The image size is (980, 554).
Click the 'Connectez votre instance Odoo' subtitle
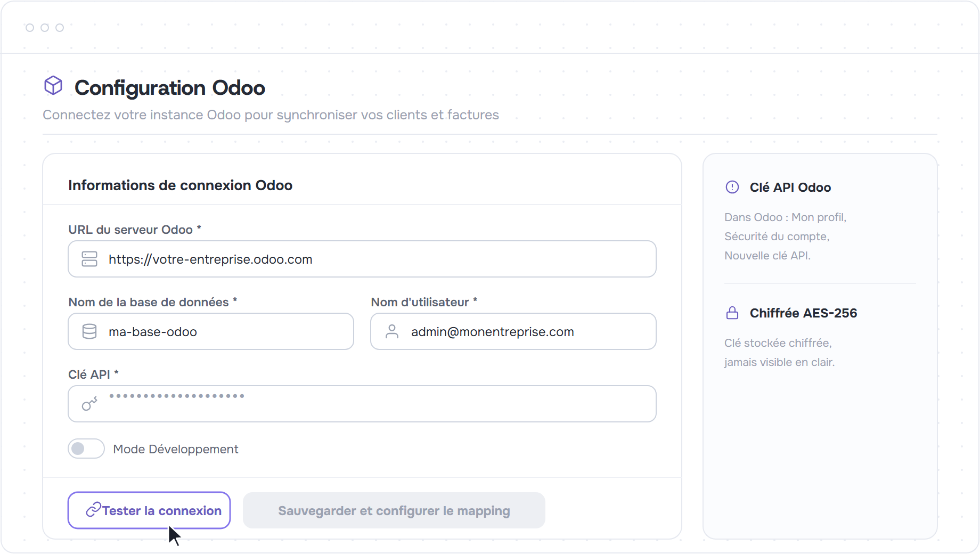click(x=271, y=115)
